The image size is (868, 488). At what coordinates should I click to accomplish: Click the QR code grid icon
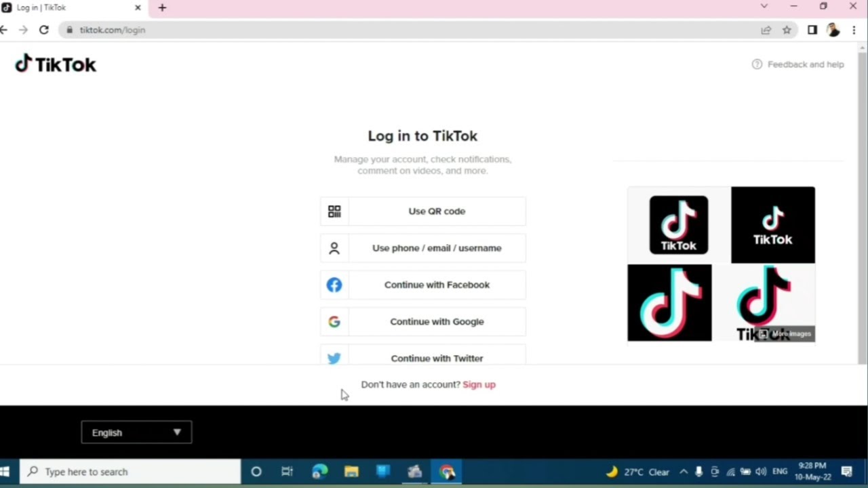click(x=334, y=211)
